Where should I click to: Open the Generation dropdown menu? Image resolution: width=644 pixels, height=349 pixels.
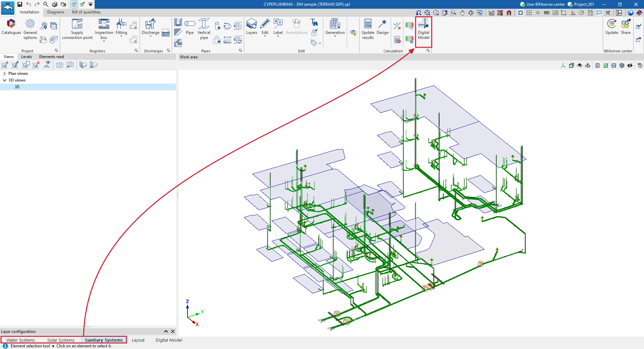(335, 28)
